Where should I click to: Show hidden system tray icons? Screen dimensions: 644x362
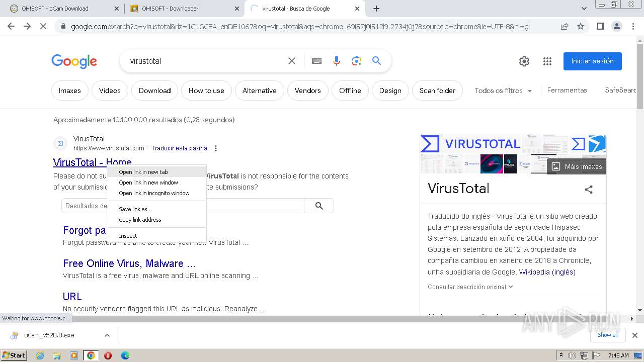point(561,355)
